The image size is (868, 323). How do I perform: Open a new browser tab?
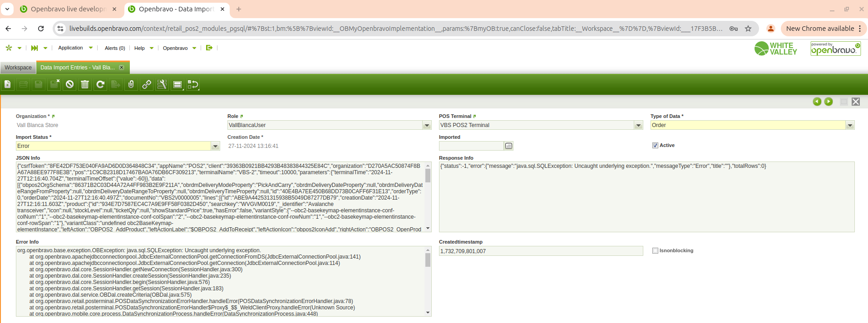[239, 9]
